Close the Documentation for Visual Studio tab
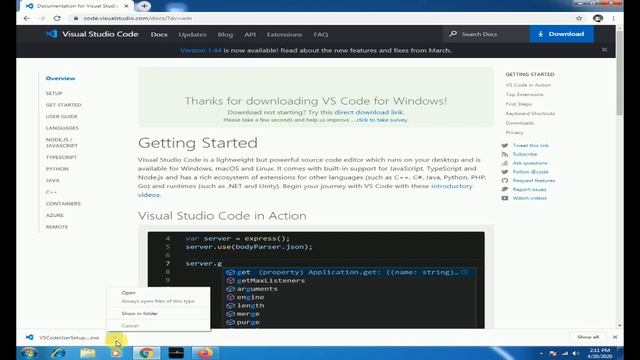 tap(126, 6)
